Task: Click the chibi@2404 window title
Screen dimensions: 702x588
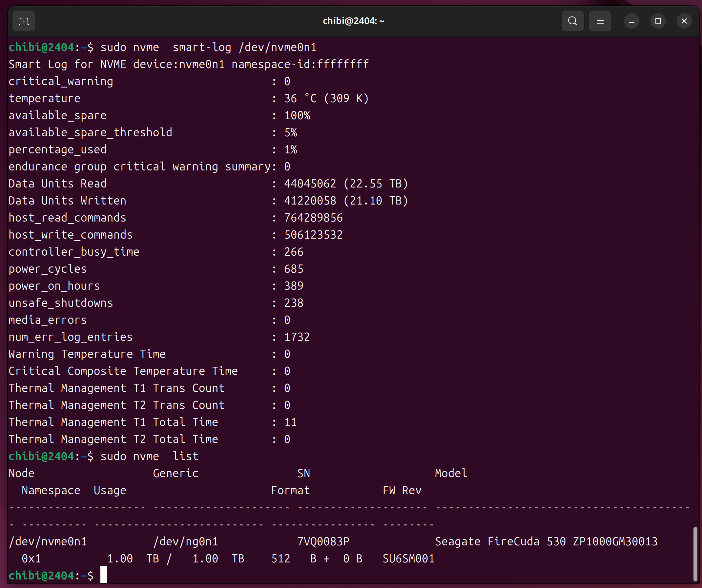Action: coord(353,21)
